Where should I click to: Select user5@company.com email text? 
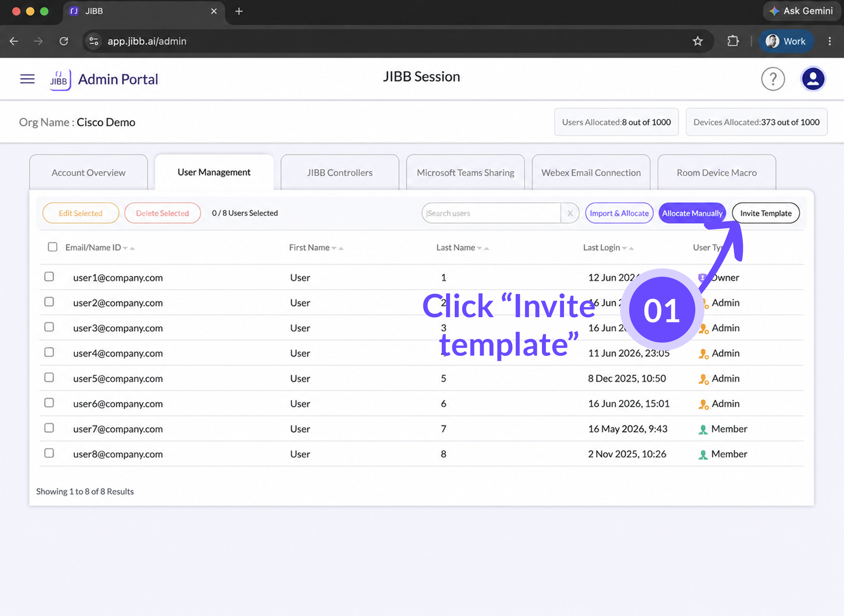click(118, 378)
